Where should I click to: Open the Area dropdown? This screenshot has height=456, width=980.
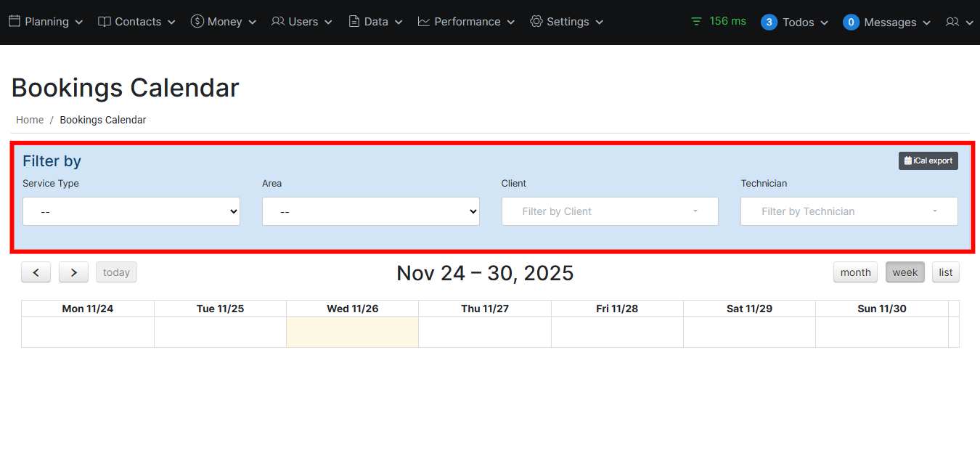point(370,211)
